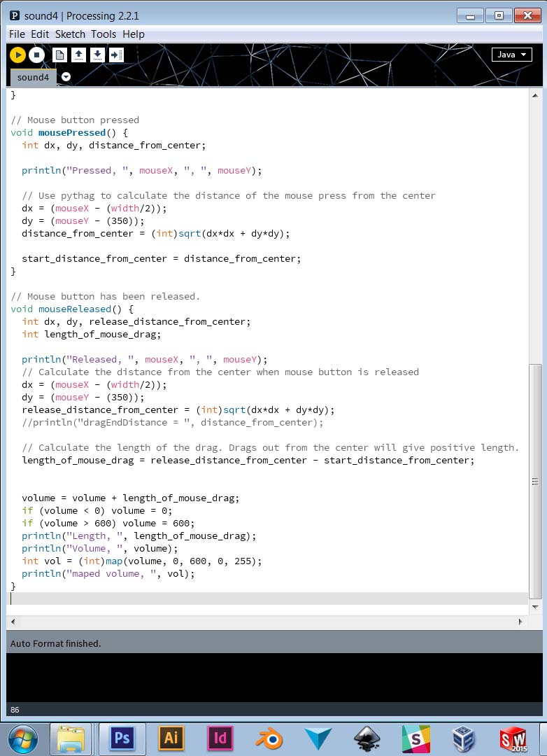Launch SolidWorks 2015 from the taskbar

click(x=513, y=739)
